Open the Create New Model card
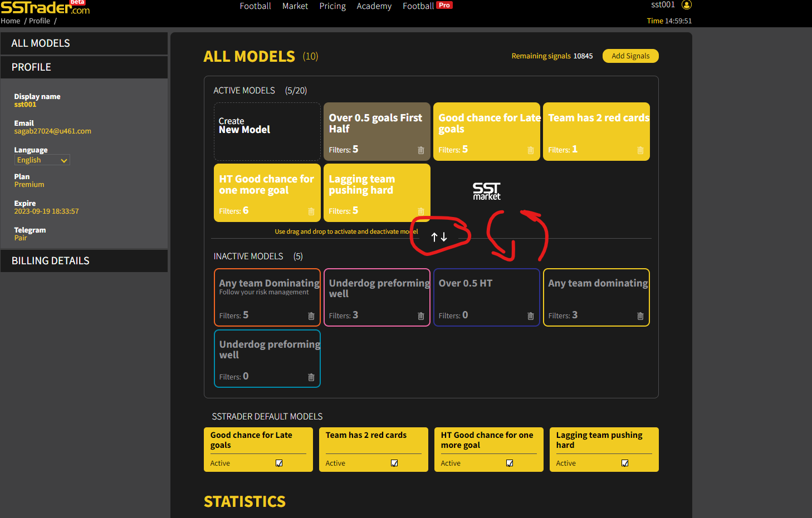 (x=267, y=131)
